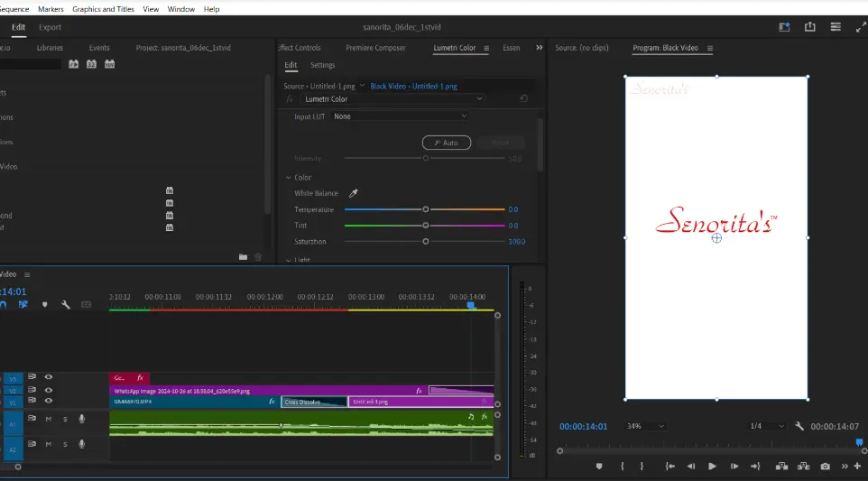Toggle fullscreen video output arrow

[861, 27]
